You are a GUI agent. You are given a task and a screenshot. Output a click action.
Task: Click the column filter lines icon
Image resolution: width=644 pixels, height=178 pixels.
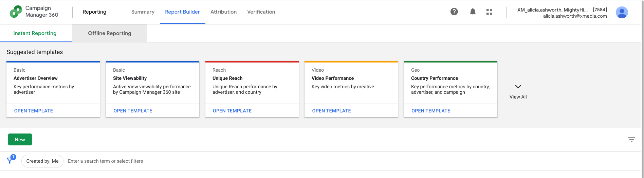pyautogui.click(x=631, y=140)
